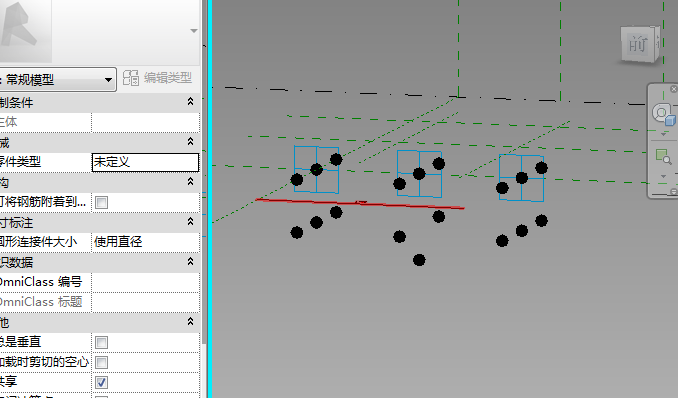Viewport: 678px width, 398px height.
Task: Select the rightmost blue connector square
Action: pos(521,178)
